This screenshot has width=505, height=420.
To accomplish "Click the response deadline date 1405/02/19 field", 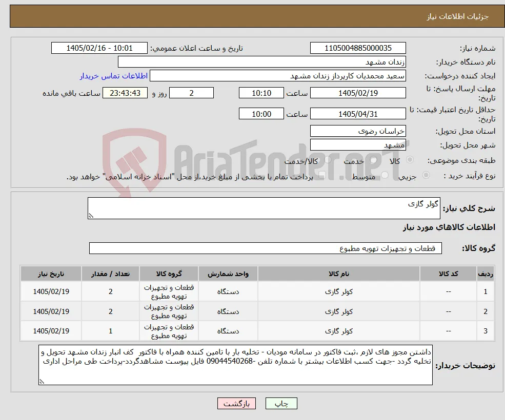I will (358, 93).
